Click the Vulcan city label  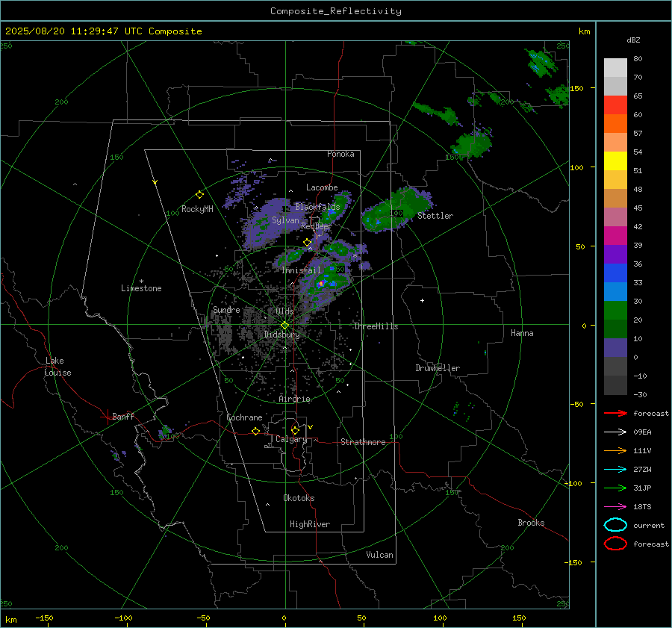(x=380, y=555)
